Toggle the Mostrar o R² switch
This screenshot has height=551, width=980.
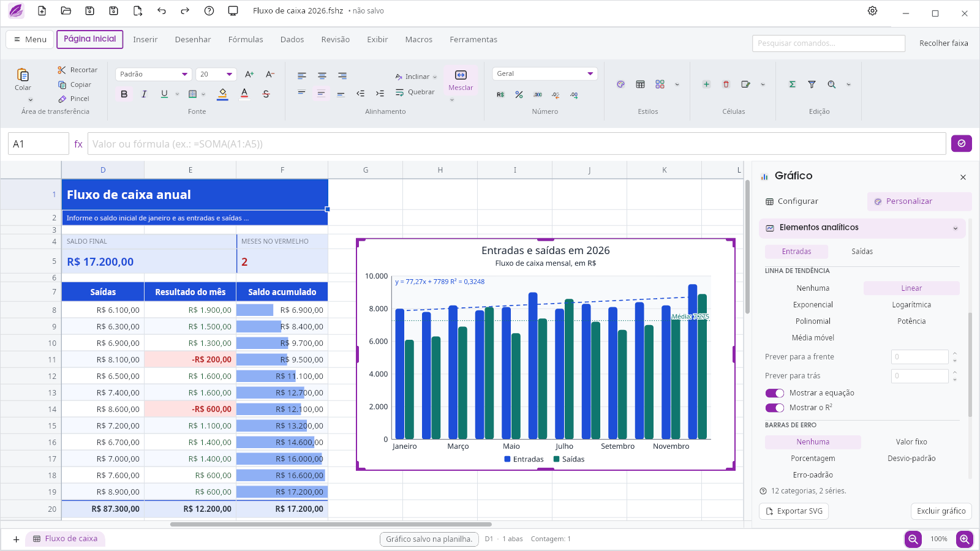(x=775, y=408)
